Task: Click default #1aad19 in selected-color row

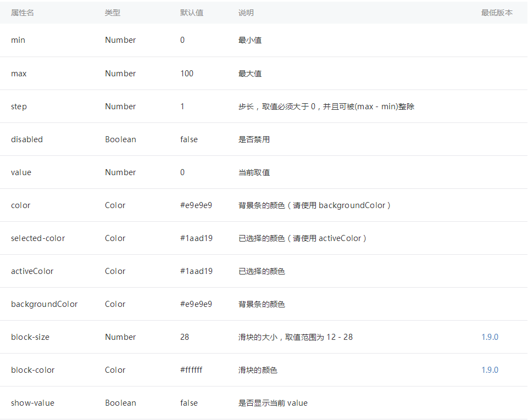Action: [x=196, y=238]
